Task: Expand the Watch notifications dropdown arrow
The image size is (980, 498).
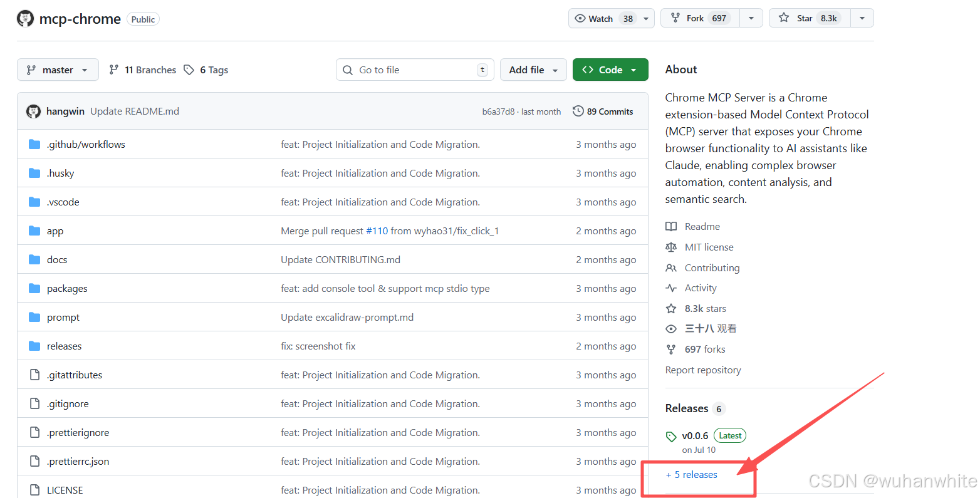Action: click(x=646, y=18)
